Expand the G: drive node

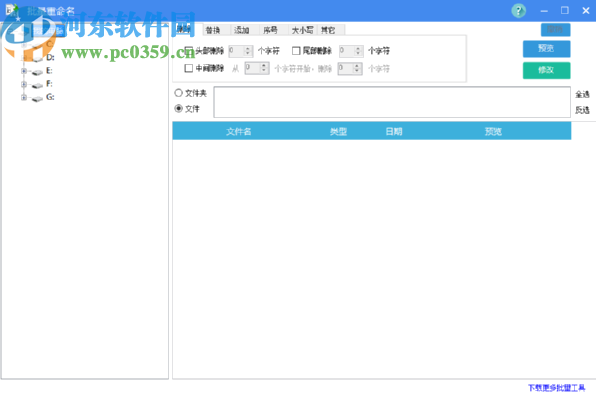[x=24, y=98]
